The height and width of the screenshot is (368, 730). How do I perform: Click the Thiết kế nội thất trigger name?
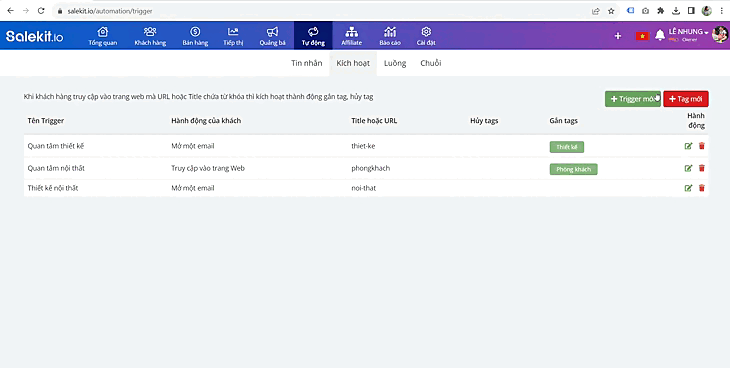(x=53, y=188)
